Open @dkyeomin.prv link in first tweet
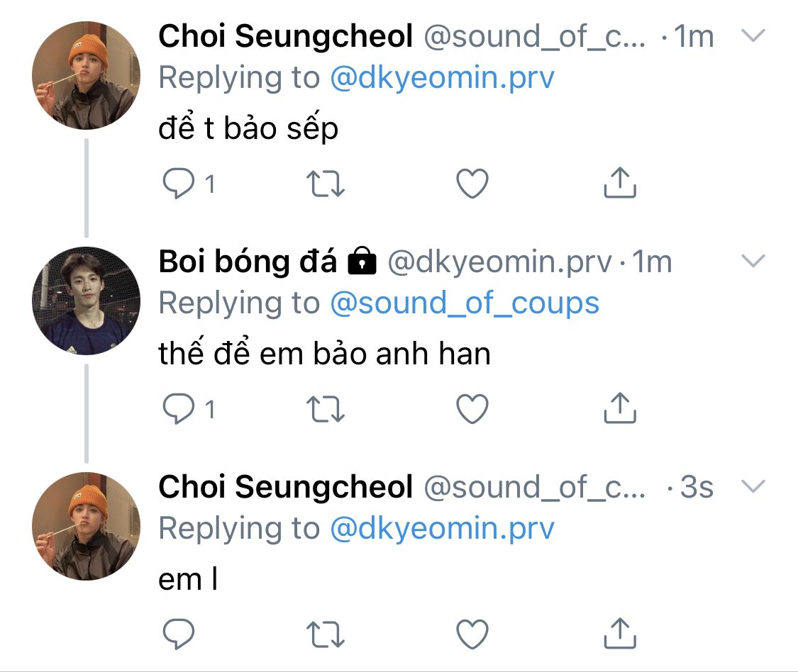798x672 pixels. tap(442, 78)
